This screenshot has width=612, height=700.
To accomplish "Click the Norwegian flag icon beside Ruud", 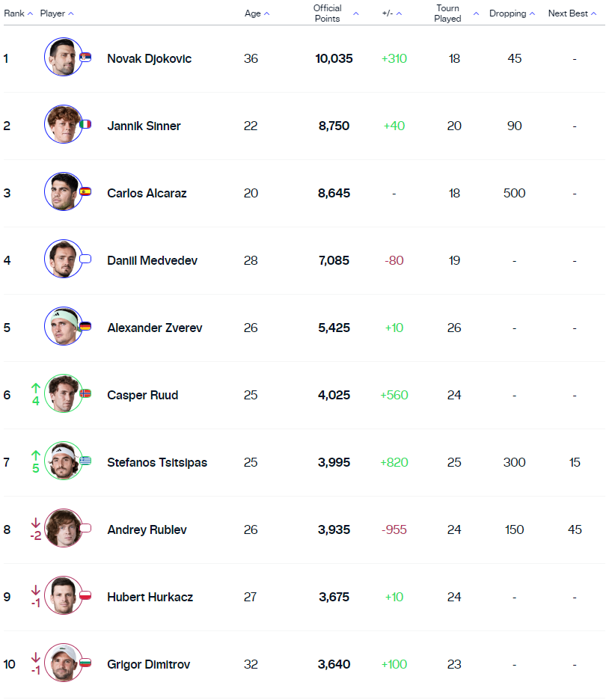I will pyautogui.click(x=85, y=393).
